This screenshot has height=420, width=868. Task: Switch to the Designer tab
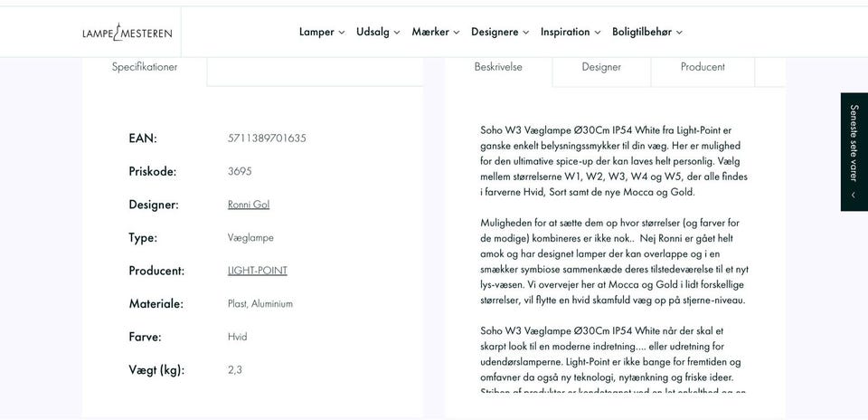(601, 67)
